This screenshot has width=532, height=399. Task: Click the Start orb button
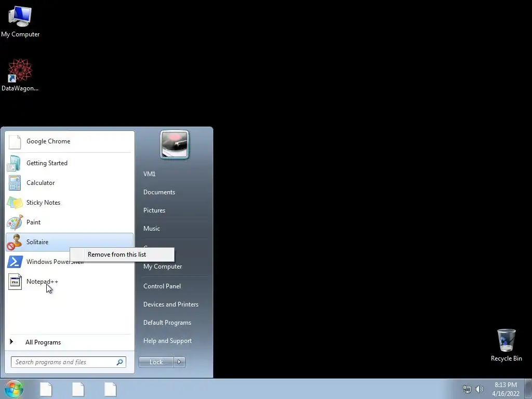point(14,389)
